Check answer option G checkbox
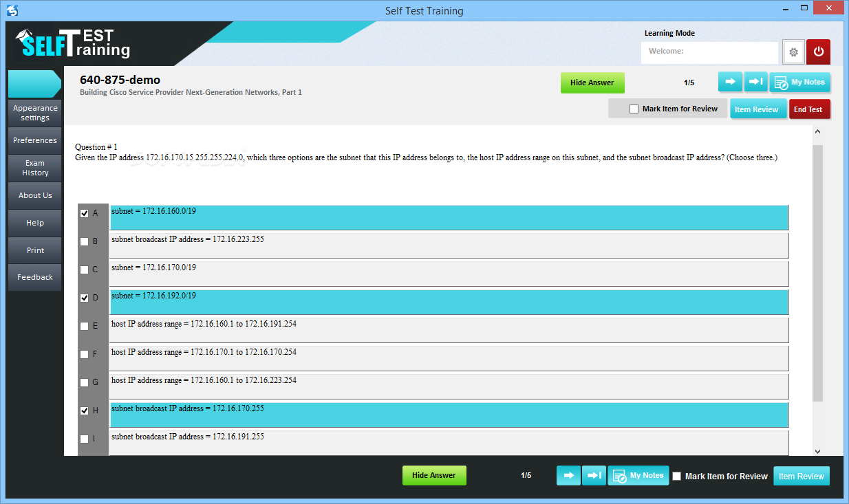Viewport: 849px width, 504px height. click(84, 382)
